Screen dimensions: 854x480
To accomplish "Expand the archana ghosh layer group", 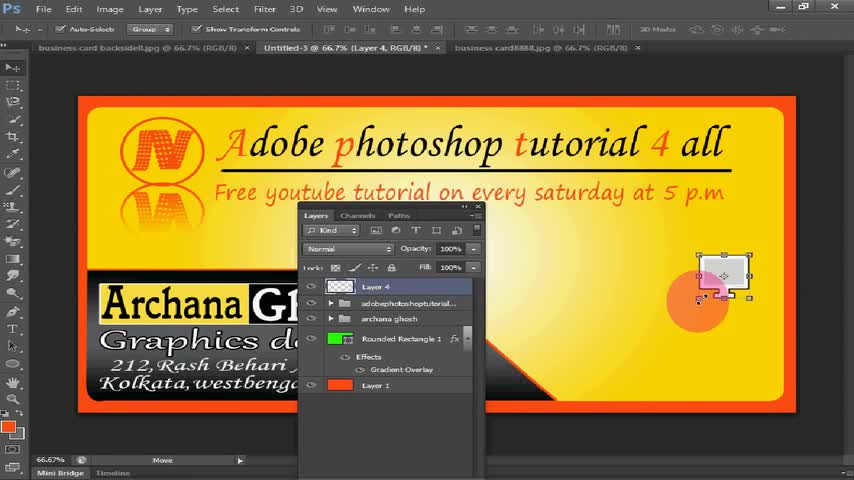I will [x=331, y=319].
